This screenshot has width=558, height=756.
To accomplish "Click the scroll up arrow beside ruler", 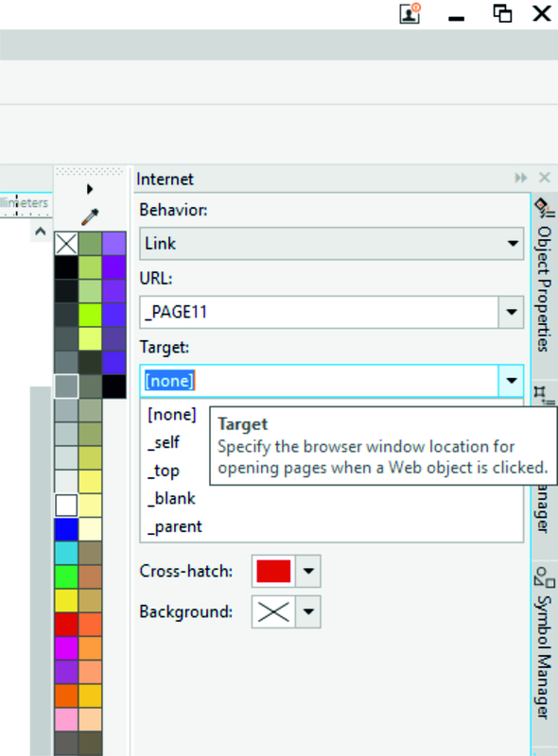I will 41,232.
